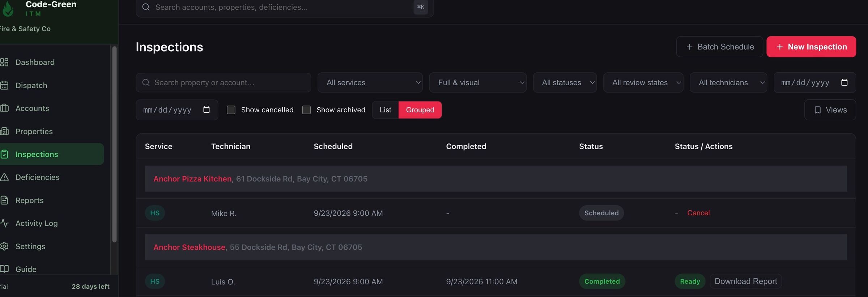Open the Anchor Pizza Kitchen property link
Screen dimensions: 868x297
point(192,179)
